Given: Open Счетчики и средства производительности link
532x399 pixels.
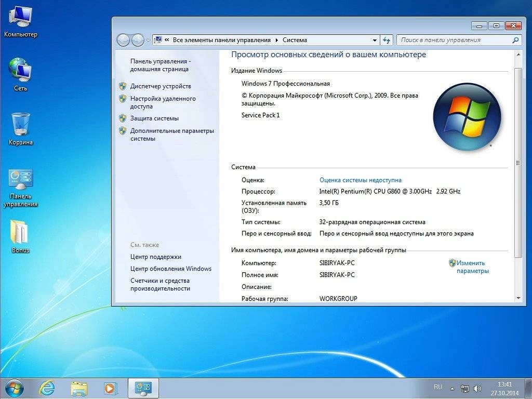Looking at the screenshot, I should click(160, 285).
